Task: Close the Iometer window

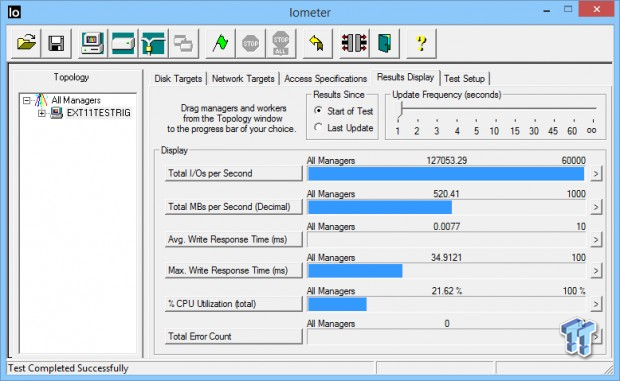Action: (x=597, y=9)
